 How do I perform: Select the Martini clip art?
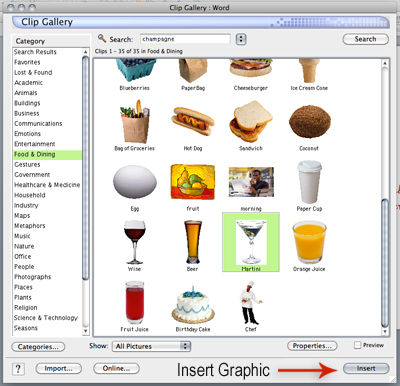251,242
